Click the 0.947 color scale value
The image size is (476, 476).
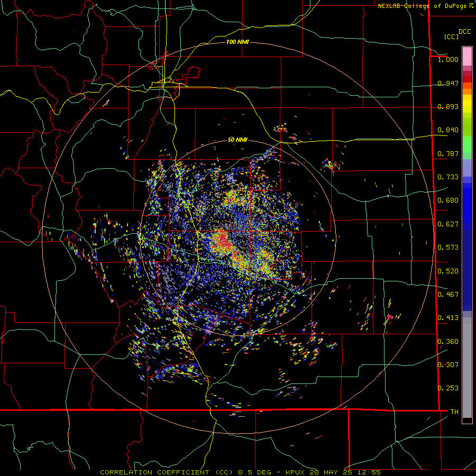448,83
